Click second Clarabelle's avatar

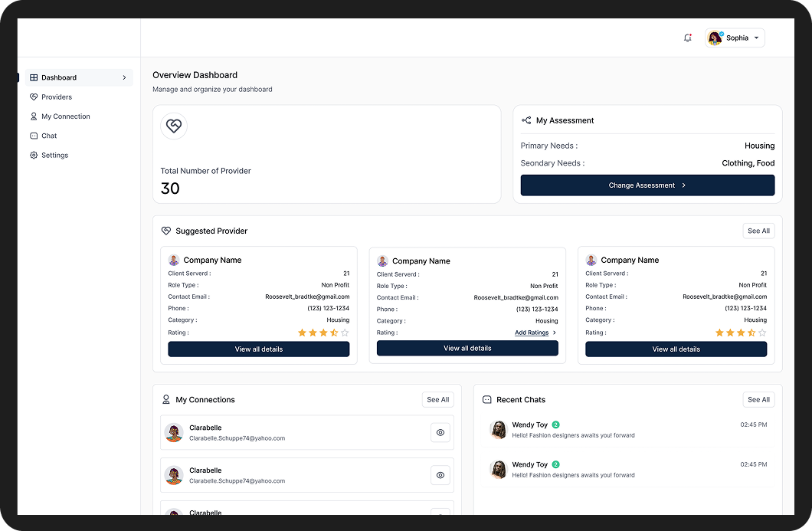coord(174,475)
